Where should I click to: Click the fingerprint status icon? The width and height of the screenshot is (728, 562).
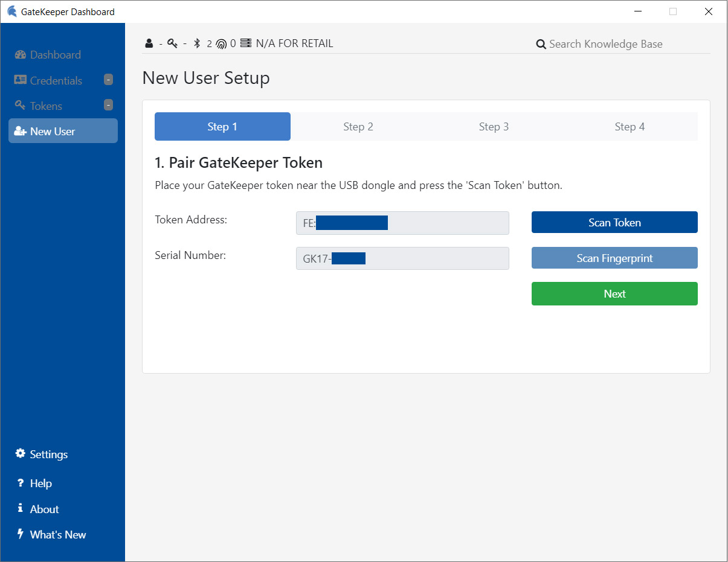(221, 43)
